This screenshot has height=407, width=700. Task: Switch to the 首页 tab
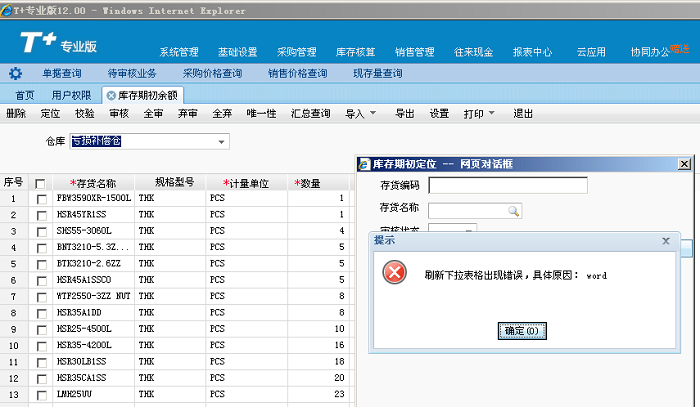(x=25, y=96)
